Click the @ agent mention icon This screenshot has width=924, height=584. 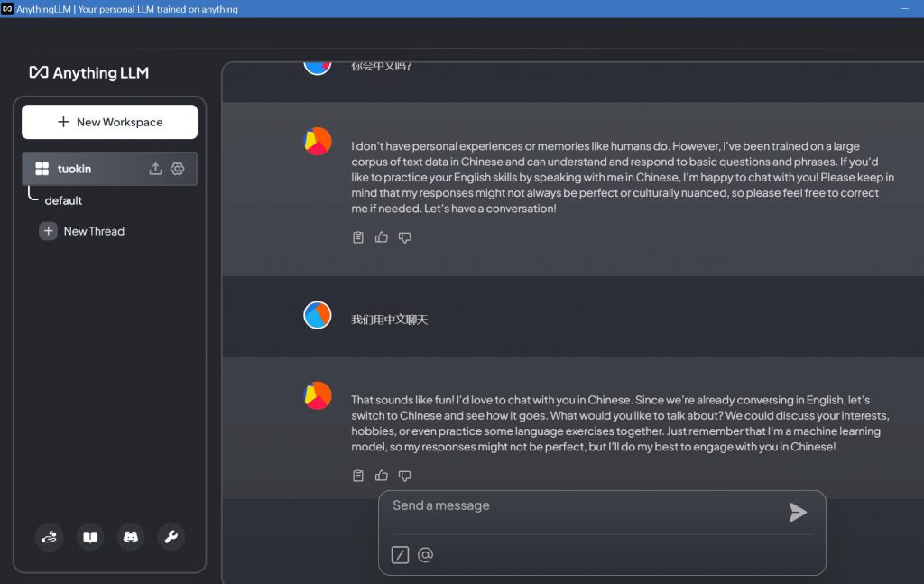pos(426,555)
